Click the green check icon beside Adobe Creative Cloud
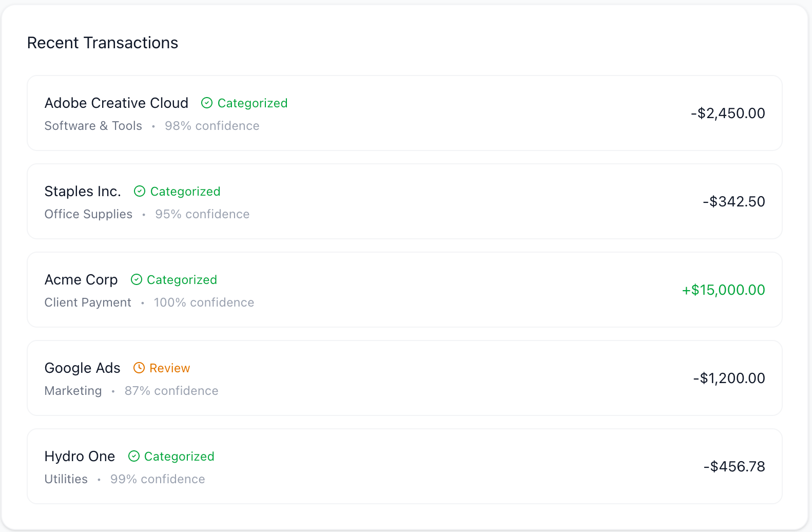 click(x=207, y=103)
